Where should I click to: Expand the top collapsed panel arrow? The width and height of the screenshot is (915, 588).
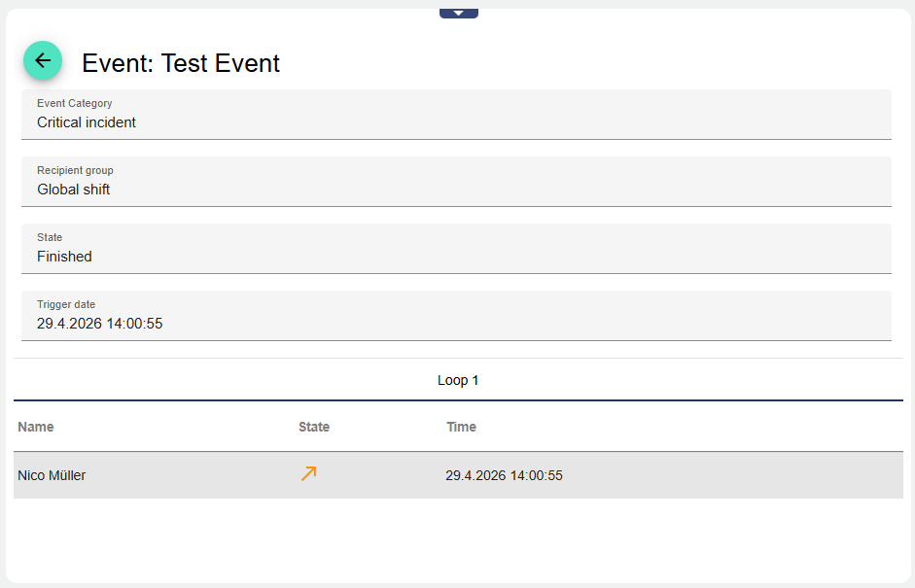tap(459, 14)
